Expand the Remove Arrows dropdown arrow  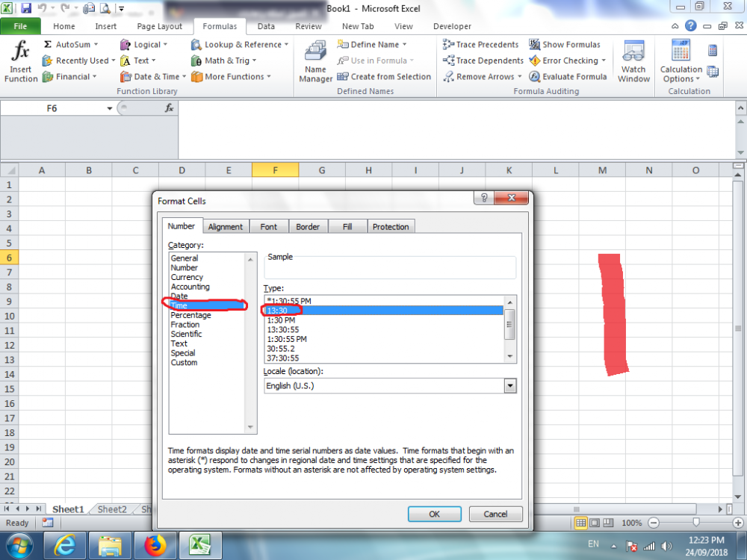[519, 77]
